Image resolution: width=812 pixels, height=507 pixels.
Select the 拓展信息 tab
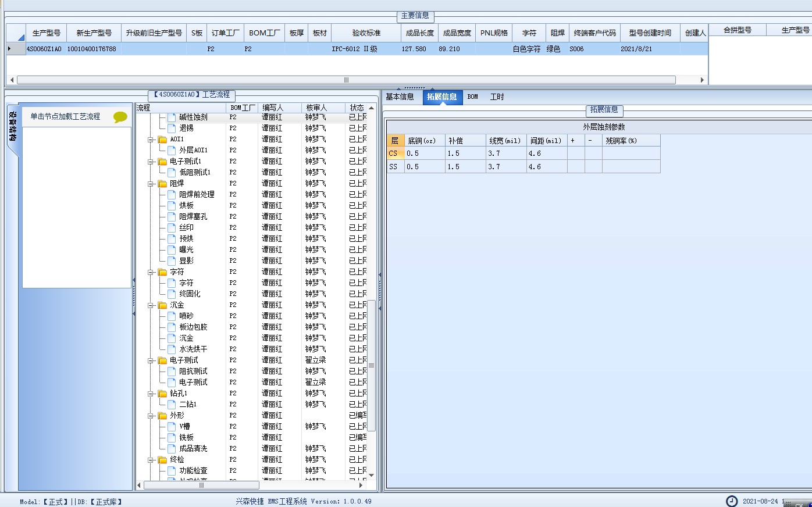click(x=442, y=97)
